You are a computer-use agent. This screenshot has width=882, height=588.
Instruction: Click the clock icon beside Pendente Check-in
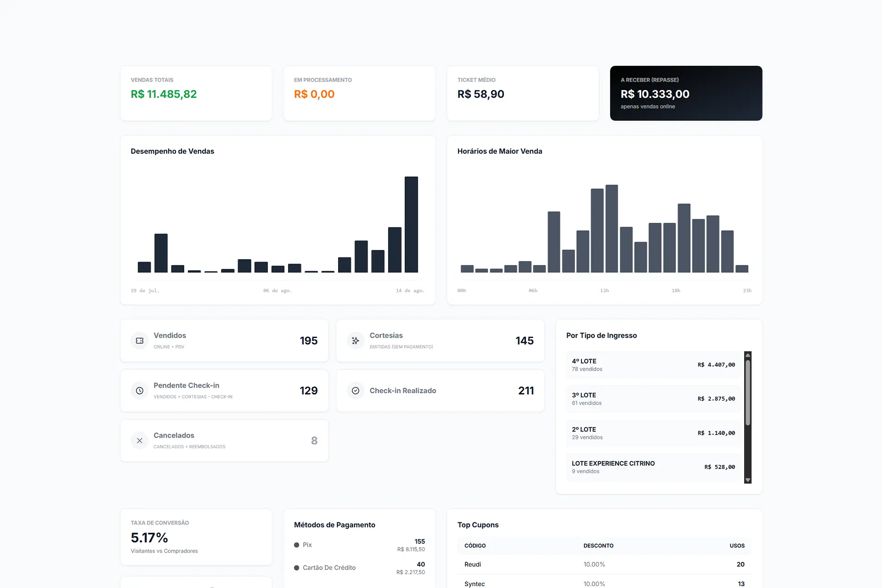point(140,390)
